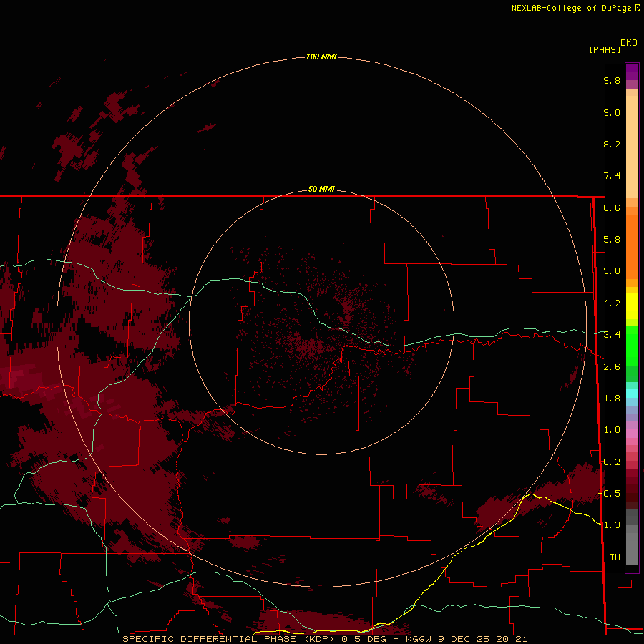Screen dimensions: 644x644
Task: Click the orange segment of color bar
Action: (632, 246)
